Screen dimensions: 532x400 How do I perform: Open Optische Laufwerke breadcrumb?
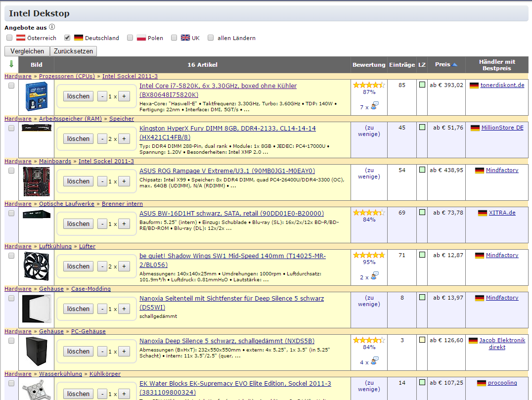click(x=66, y=204)
